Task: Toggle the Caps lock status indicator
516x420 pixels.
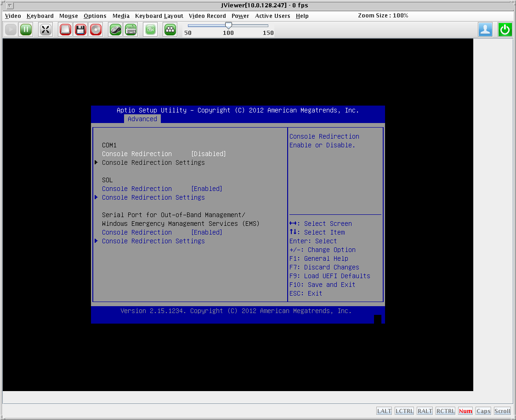Action: (483, 411)
